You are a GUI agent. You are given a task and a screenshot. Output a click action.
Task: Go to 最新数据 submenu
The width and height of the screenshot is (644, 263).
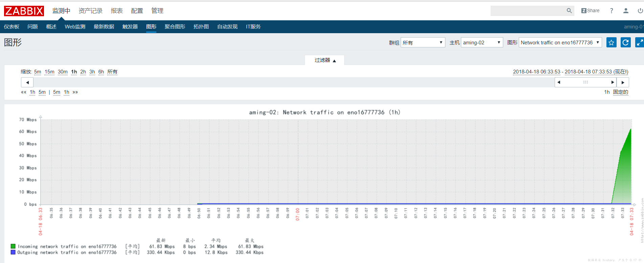point(104,26)
